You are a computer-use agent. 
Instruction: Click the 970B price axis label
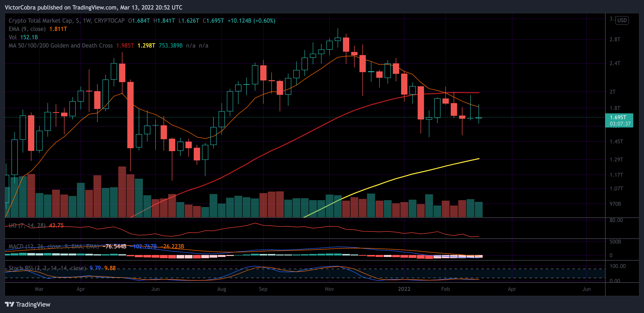[615, 204]
